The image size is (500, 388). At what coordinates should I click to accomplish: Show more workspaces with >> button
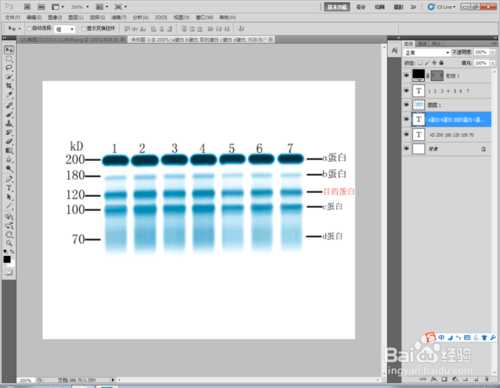(x=413, y=7)
